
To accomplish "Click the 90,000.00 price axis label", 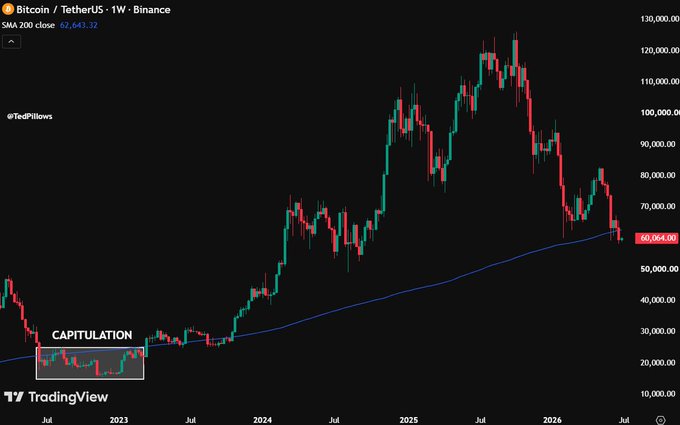I will (x=660, y=144).
